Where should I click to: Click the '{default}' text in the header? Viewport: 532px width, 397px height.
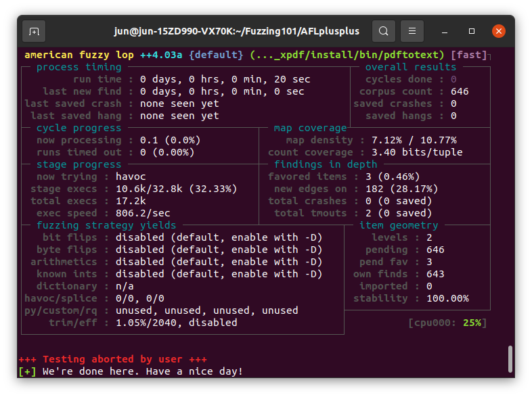pos(216,55)
